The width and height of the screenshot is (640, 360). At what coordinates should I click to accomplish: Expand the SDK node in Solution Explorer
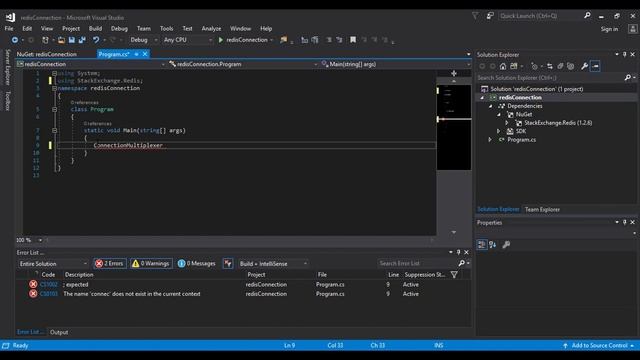tap(499, 131)
